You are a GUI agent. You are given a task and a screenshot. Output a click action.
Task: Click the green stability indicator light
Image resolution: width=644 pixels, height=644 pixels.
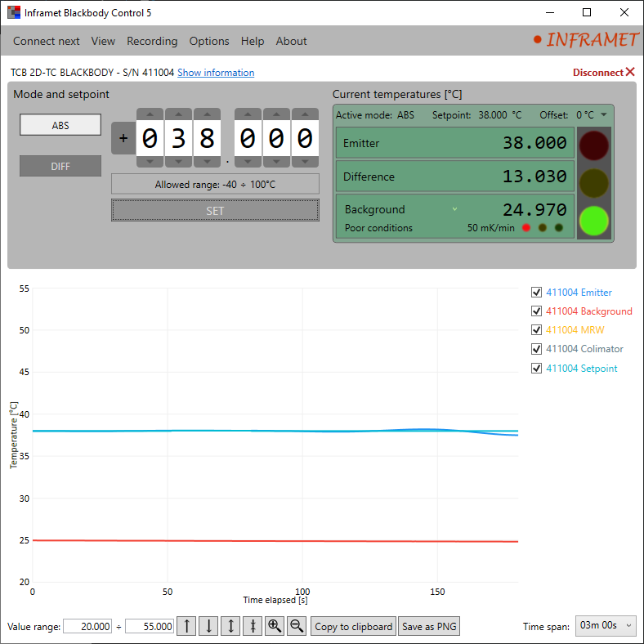(593, 221)
